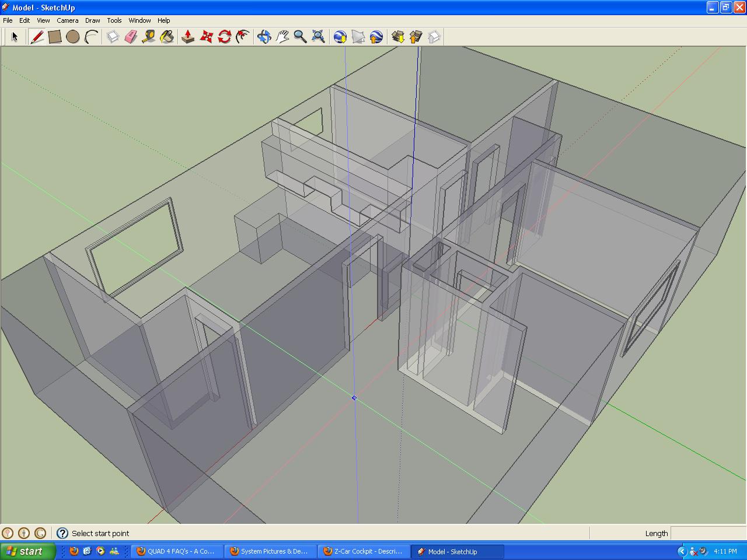Click the Share Model upload icon
This screenshot has width=747, height=560.
(x=416, y=37)
